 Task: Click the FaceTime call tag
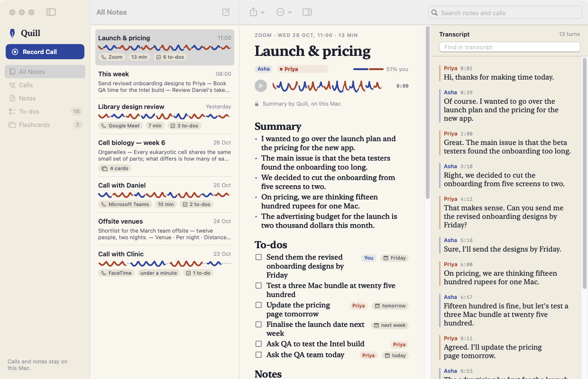(x=117, y=273)
